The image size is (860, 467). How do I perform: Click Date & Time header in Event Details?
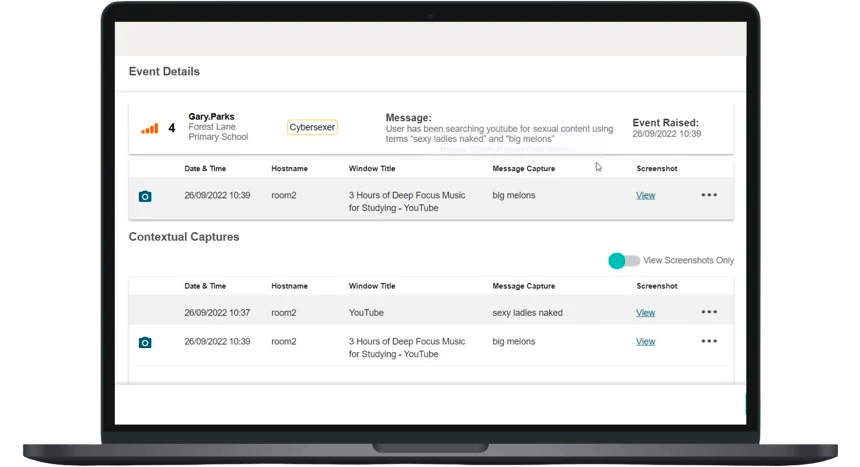click(205, 169)
